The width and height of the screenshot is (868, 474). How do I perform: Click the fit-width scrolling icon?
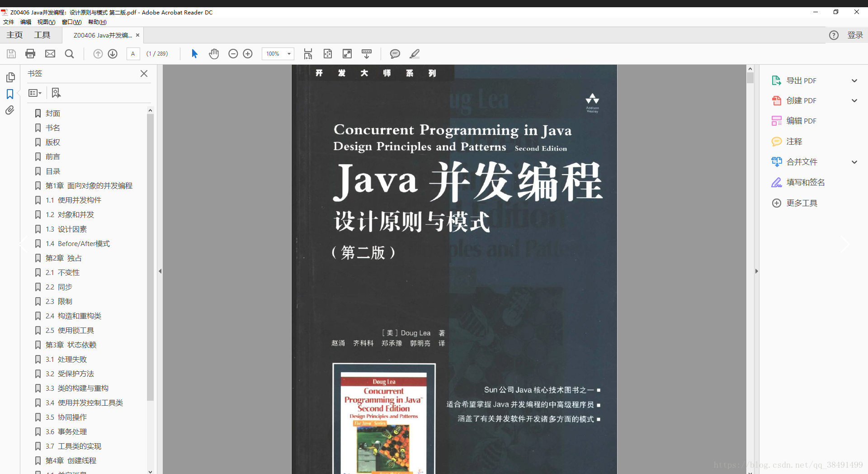coord(308,54)
